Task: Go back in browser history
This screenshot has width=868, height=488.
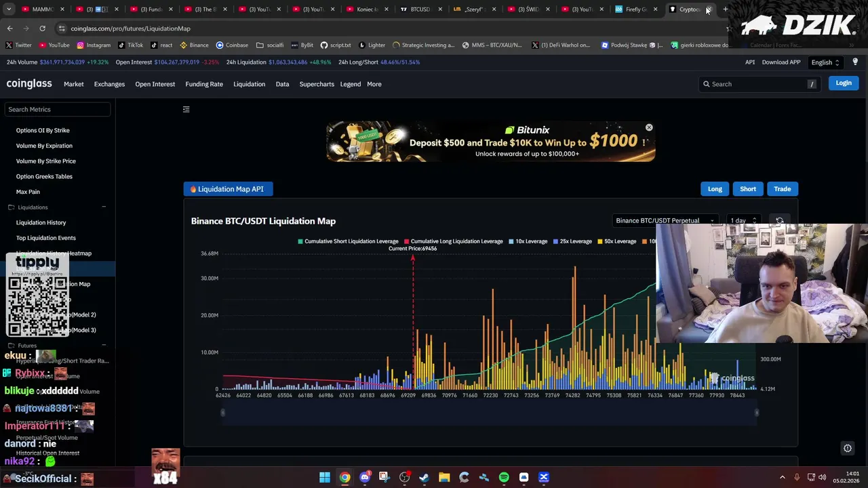Action: (9, 28)
